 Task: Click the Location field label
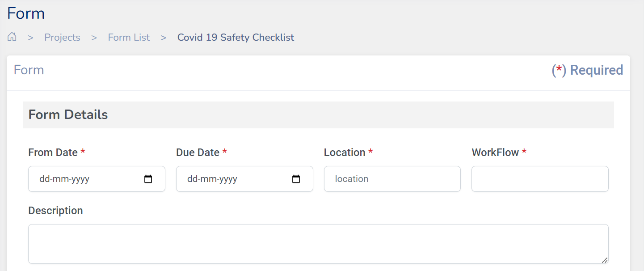[345, 152]
